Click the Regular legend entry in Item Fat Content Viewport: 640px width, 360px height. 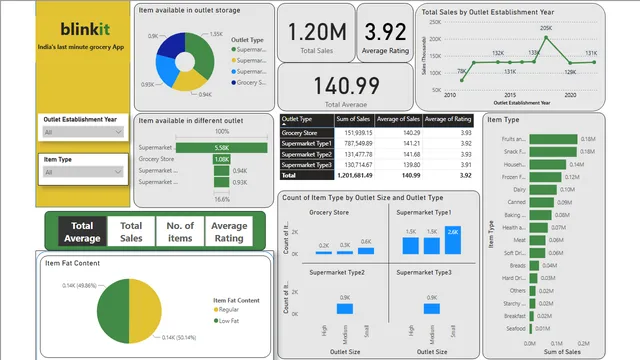coord(226,309)
